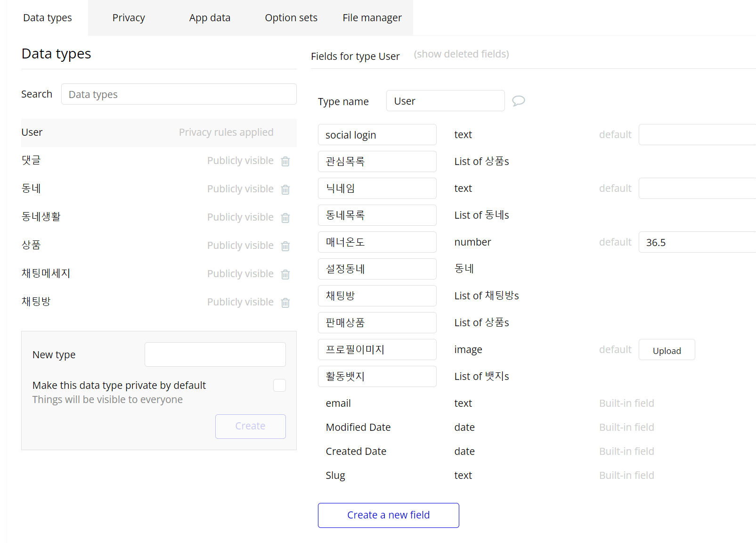Remove 동네생활 type via its trash icon
Viewport: 756px width, 543px height.
[x=285, y=218]
